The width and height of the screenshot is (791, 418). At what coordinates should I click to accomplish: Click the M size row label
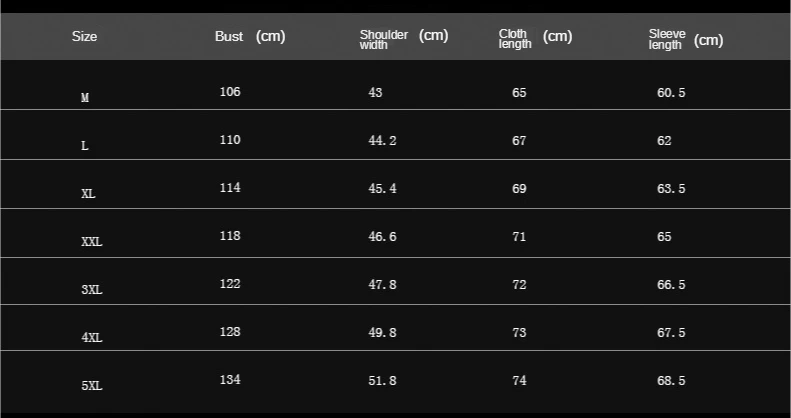coord(85,98)
